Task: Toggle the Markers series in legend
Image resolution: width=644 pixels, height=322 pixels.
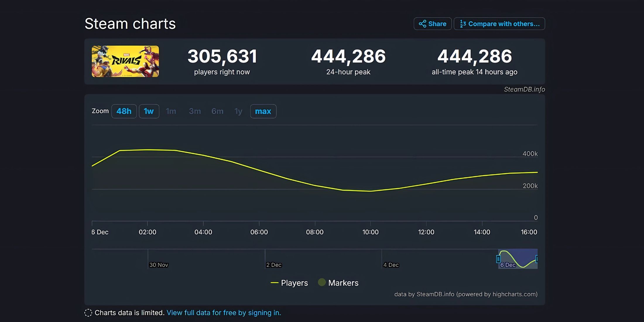Action: (x=338, y=283)
